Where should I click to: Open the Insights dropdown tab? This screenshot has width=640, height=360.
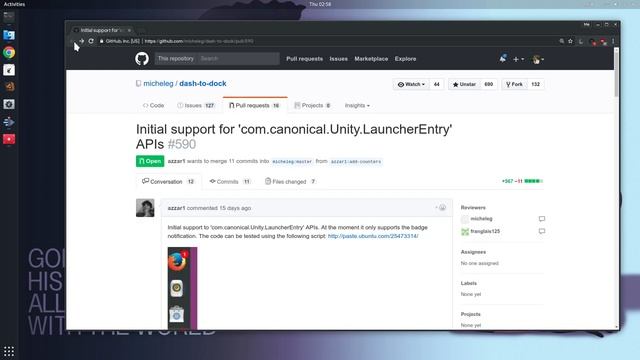click(357, 105)
